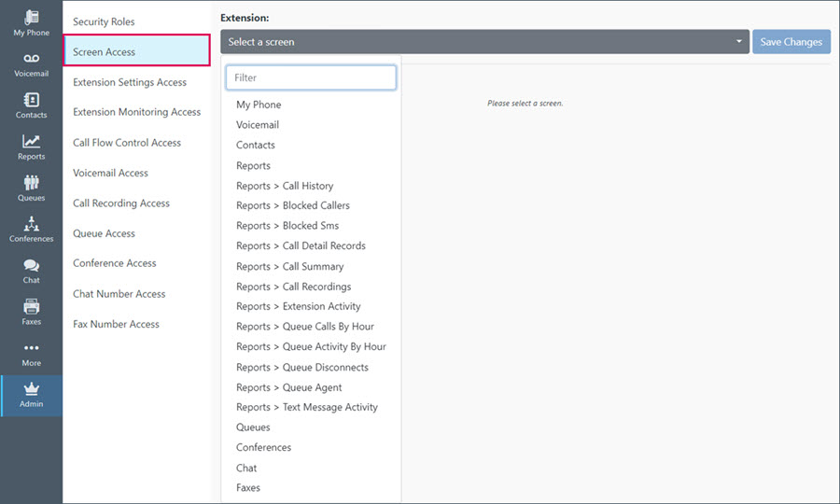
Task: Open the Contacts sidebar icon
Action: [31, 100]
